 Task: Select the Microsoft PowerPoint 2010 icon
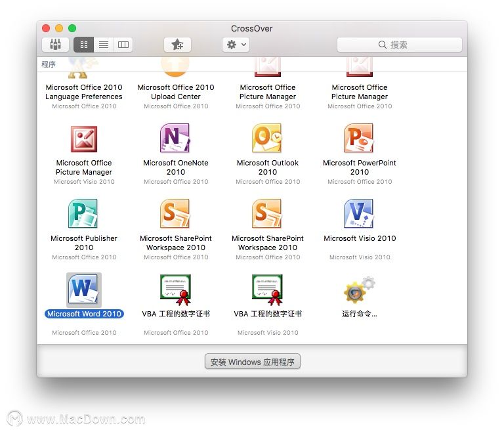tap(359, 139)
